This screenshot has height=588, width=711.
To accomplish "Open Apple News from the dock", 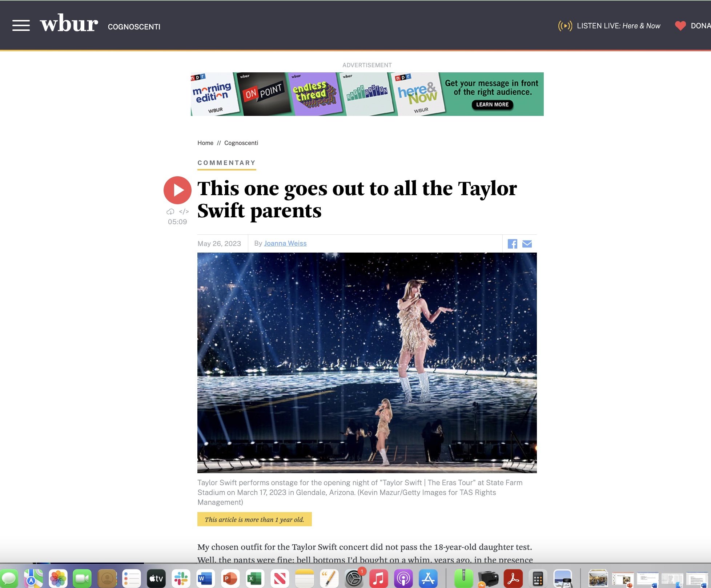I will [x=280, y=578].
